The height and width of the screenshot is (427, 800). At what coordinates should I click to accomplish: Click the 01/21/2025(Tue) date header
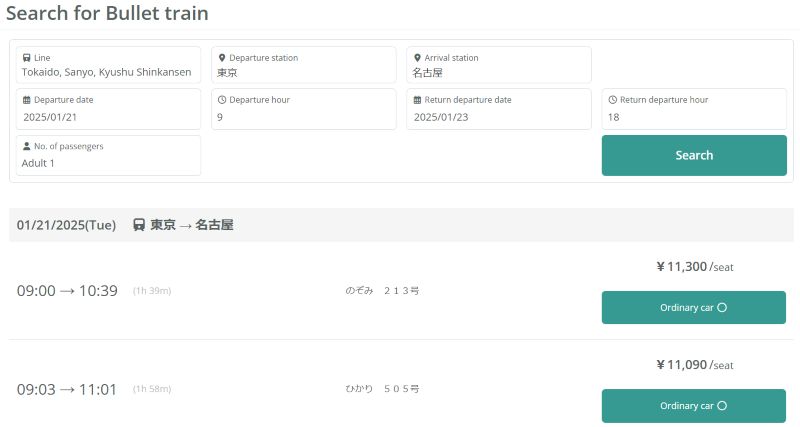tap(66, 225)
